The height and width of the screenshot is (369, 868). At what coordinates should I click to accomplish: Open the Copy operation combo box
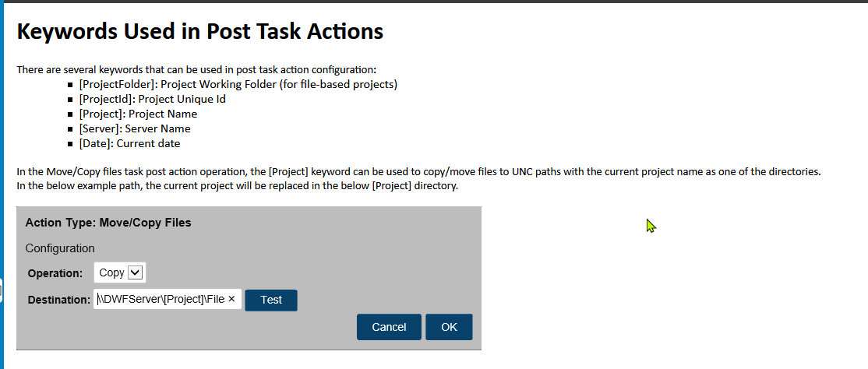point(113,272)
